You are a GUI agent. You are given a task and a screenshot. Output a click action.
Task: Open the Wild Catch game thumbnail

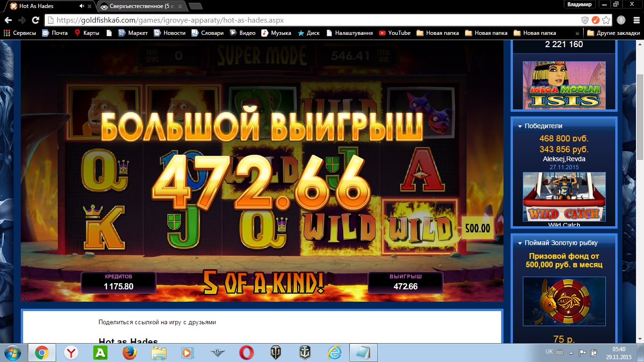click(x=564, y=197)
